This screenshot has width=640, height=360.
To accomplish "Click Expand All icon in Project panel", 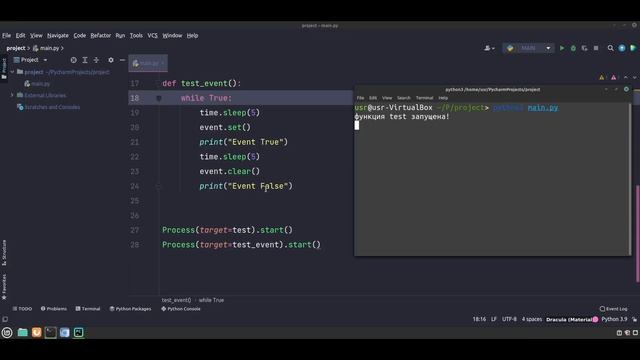I will [85, 60].
